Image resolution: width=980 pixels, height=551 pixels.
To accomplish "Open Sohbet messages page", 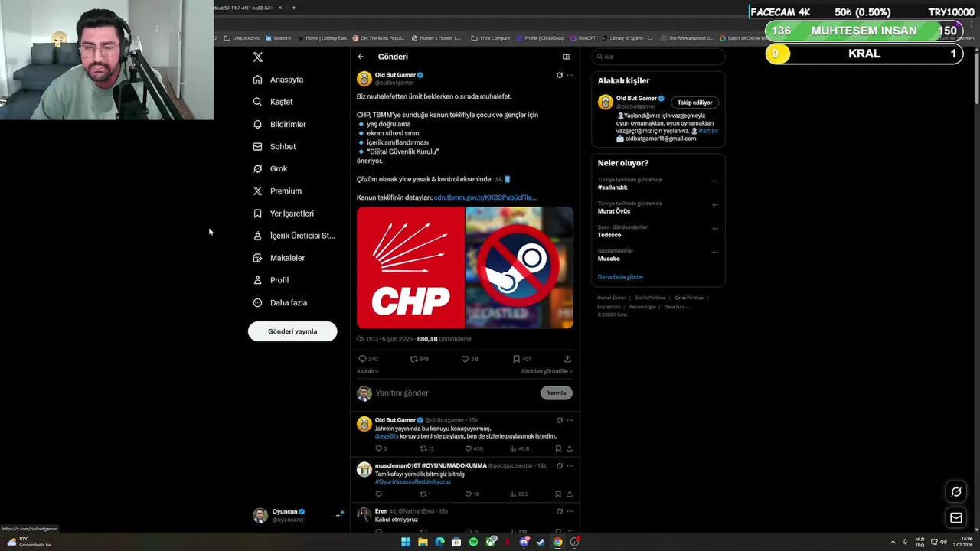I will pyautogui.click(x=274, y=146).
